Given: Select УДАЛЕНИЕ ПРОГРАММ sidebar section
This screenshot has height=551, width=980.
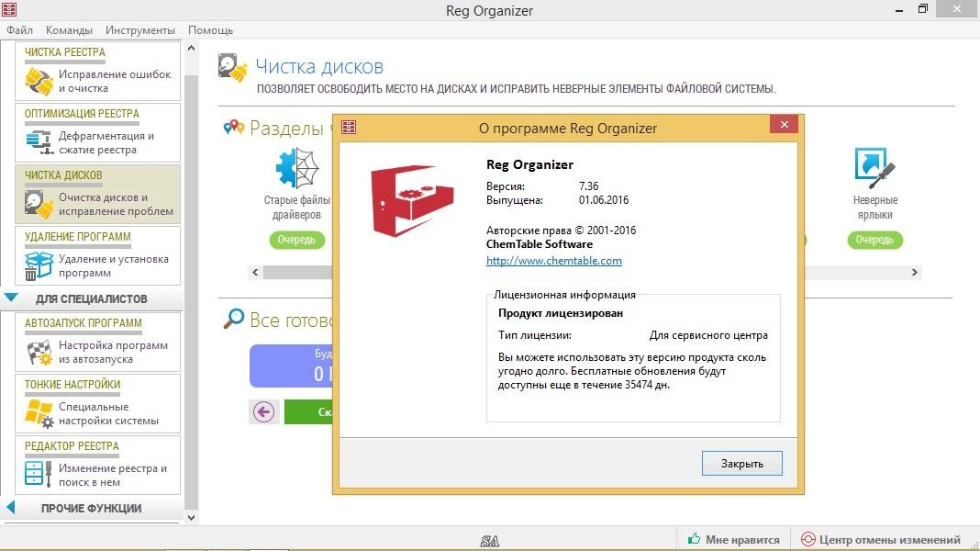Looking at the screenshot, I should pos(77,237).
